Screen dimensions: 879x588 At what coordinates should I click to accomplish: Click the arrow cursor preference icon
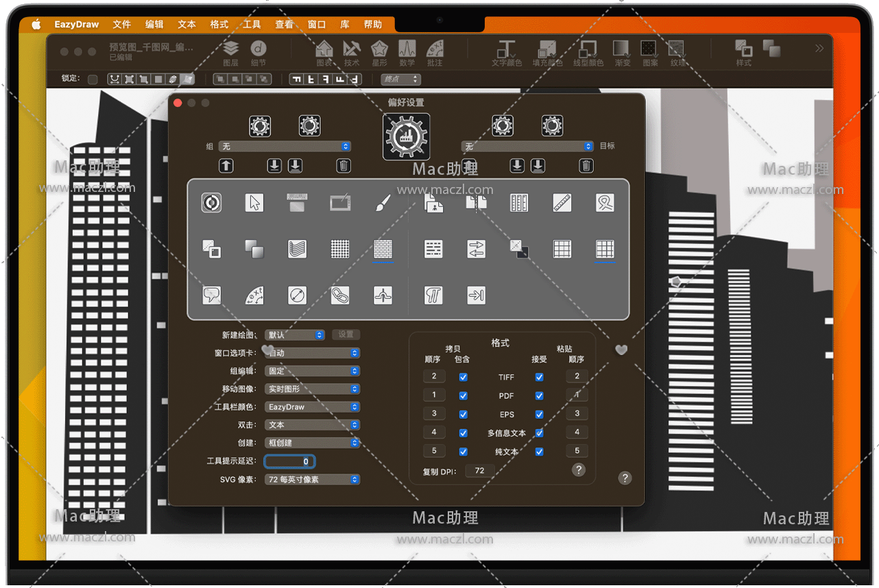point(254,203)
